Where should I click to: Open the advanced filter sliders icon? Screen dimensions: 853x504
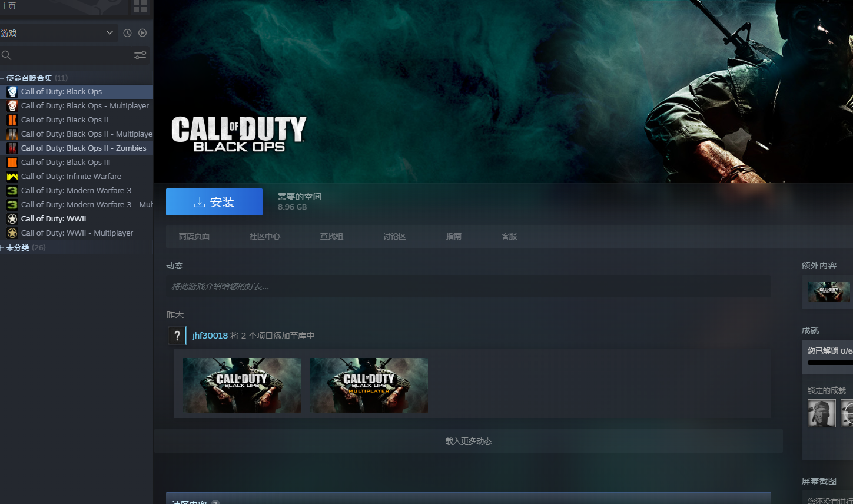pyautogui.click(x=140, y=55)
